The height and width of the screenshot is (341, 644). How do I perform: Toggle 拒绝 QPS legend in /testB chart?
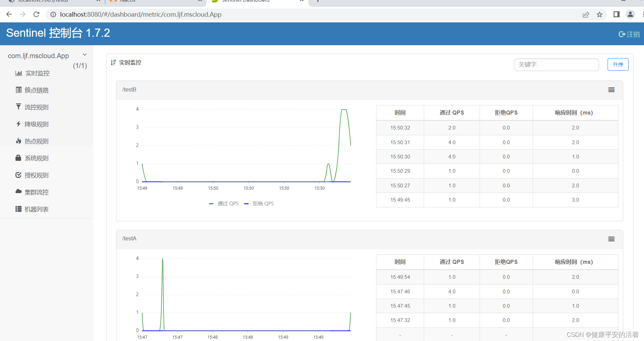[259, 203]
